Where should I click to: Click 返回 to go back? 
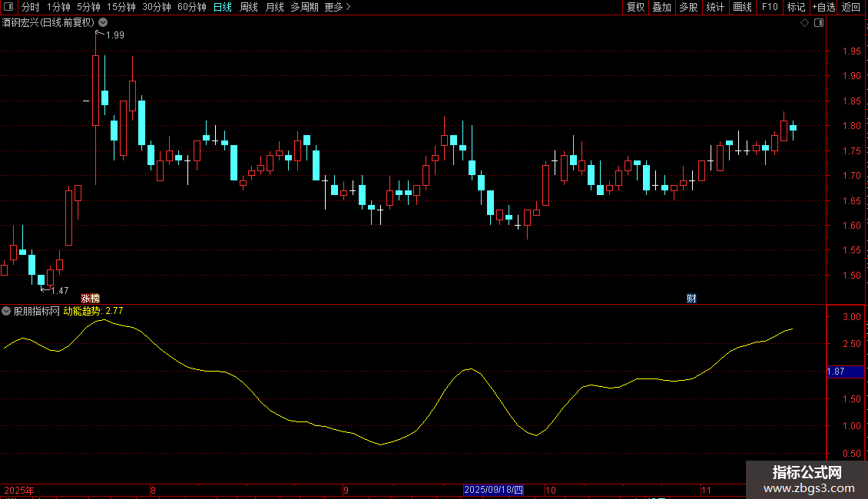click(x=851, y=7)
